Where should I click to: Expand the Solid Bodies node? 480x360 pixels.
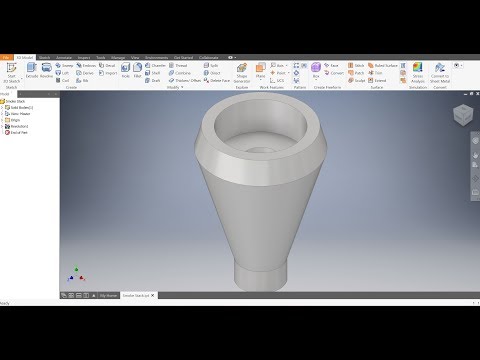(x=2, y=108)
